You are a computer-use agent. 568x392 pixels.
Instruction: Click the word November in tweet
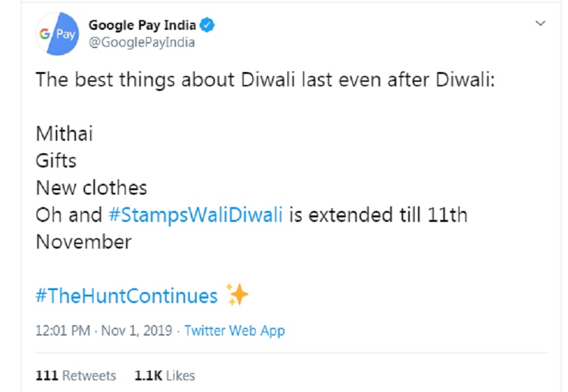84,241
